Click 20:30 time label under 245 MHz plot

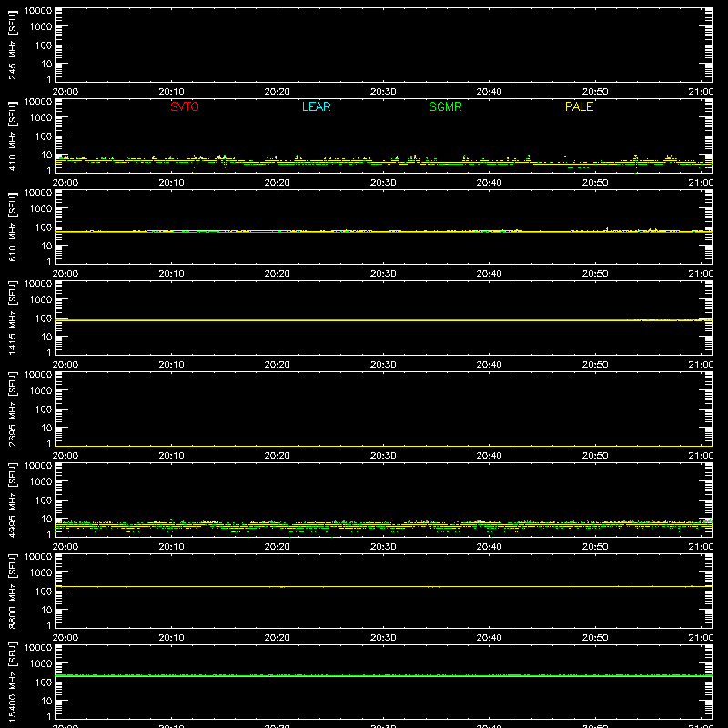[383, 92]
